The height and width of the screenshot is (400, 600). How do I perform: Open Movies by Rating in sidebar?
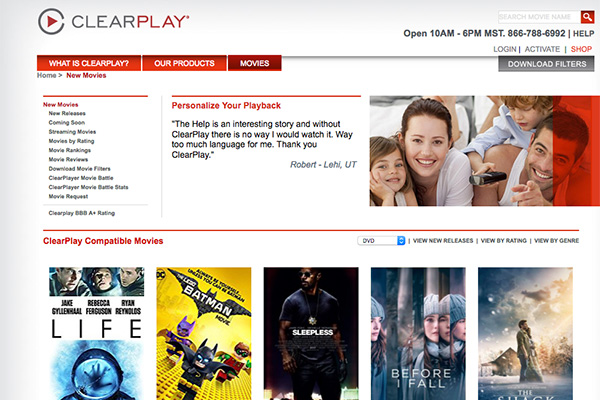71,141
